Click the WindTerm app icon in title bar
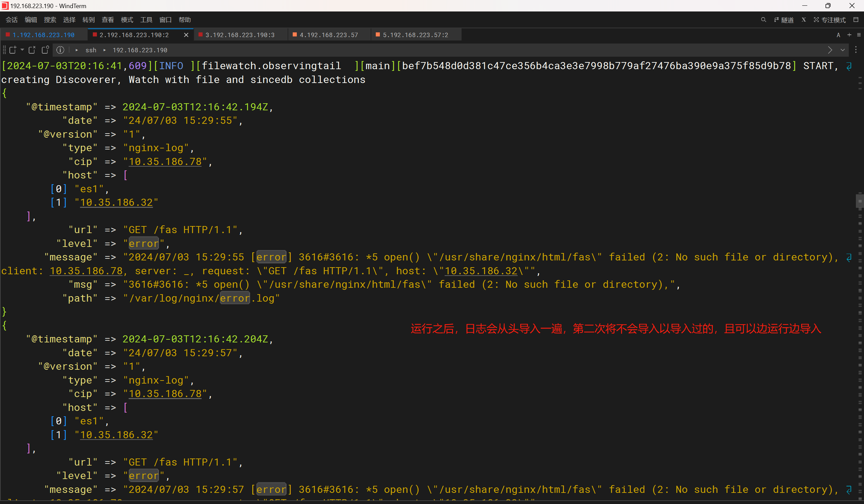The height and width of the screenshot is (504, 864). [x=5, y=6]
